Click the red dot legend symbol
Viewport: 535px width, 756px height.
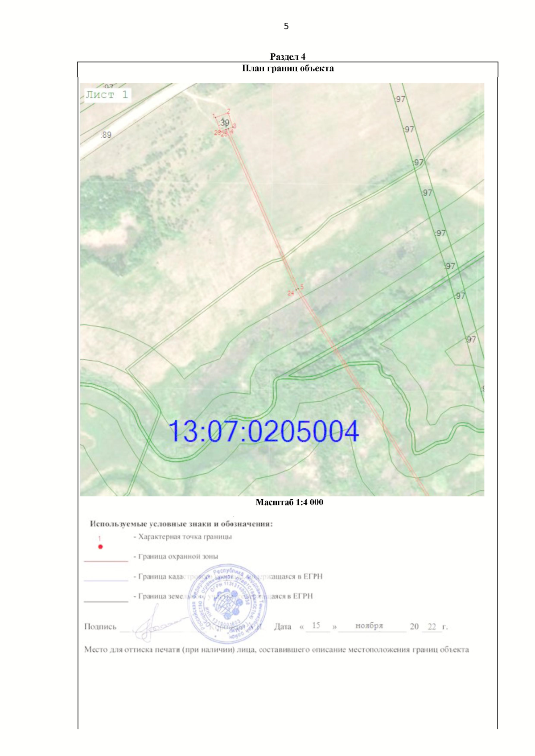(x=100, y=546)
